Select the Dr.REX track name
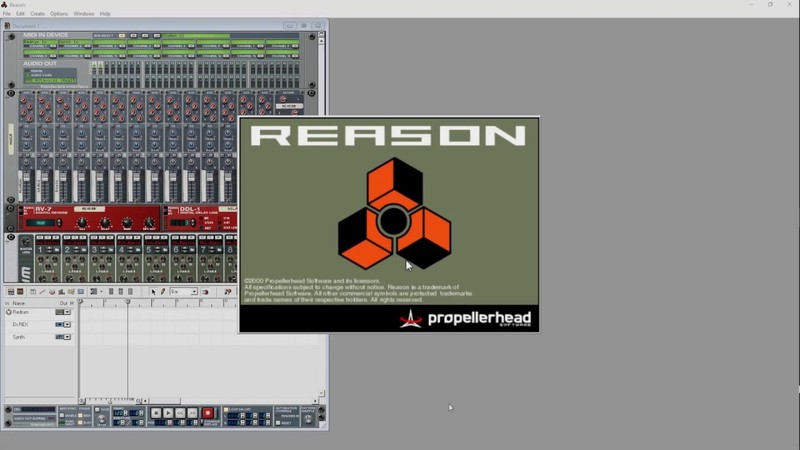The height and width of the screenshot is (450, 800). point(20,324)
